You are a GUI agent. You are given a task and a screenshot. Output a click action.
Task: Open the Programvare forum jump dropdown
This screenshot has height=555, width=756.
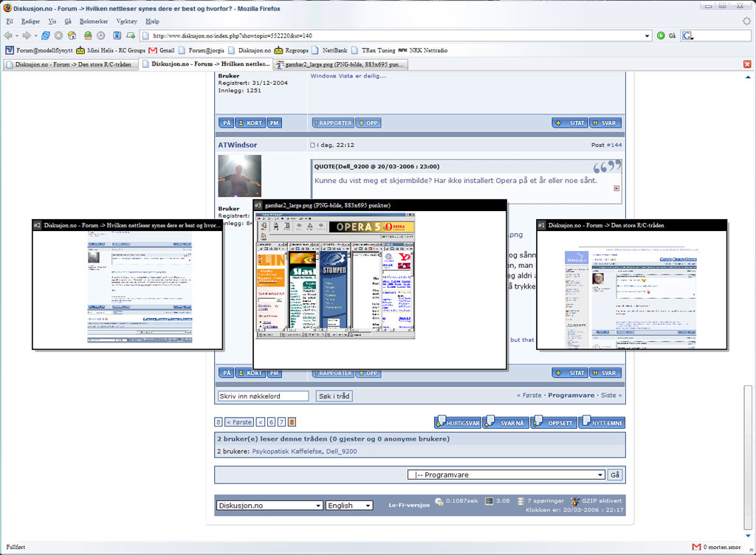tap(506, 475)
